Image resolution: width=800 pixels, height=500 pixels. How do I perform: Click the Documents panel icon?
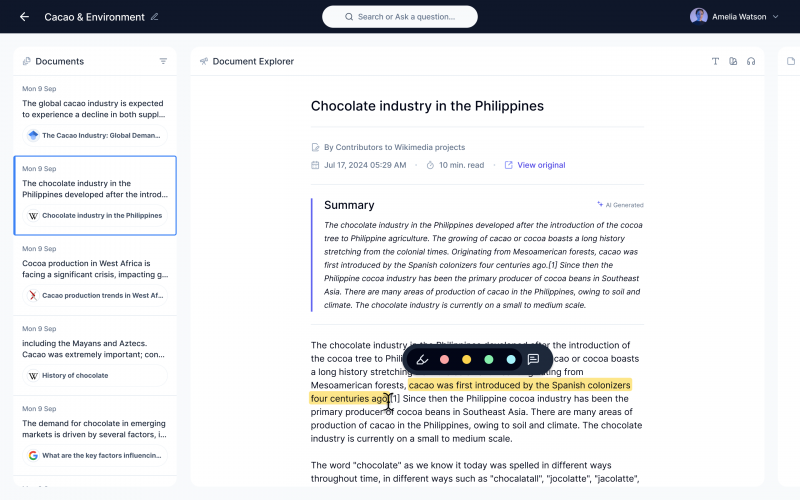(27, 61)
